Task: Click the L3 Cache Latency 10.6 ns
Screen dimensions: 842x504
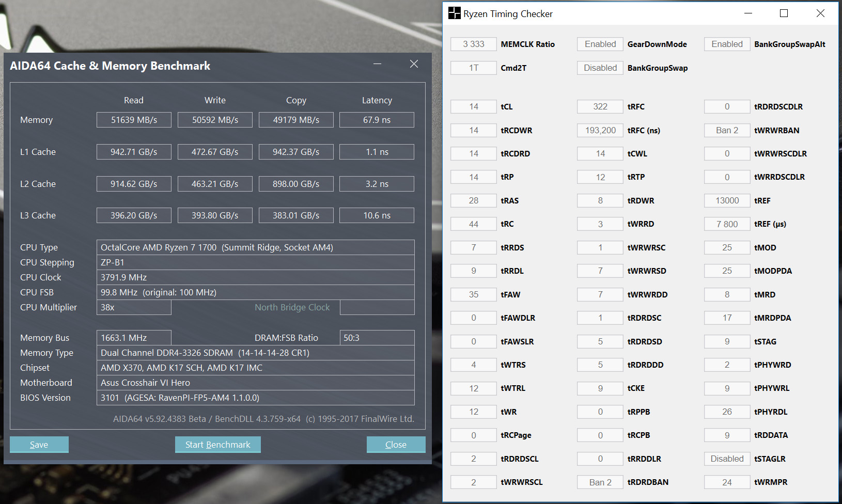Action: pos(377,215)
